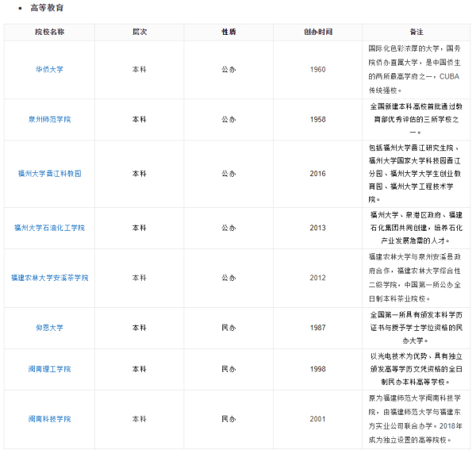Click 民办 in the 闽南理工学院 row
Screen dimensions: 476x450
point(228,369)
